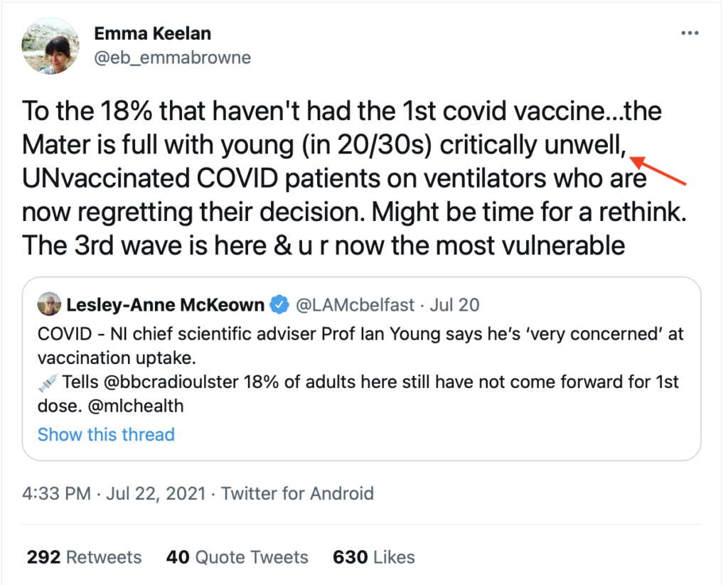Viewport: 728px width, 585px height.
Task: Open the three-dot more options menu
Action: [x=690, y=33]
